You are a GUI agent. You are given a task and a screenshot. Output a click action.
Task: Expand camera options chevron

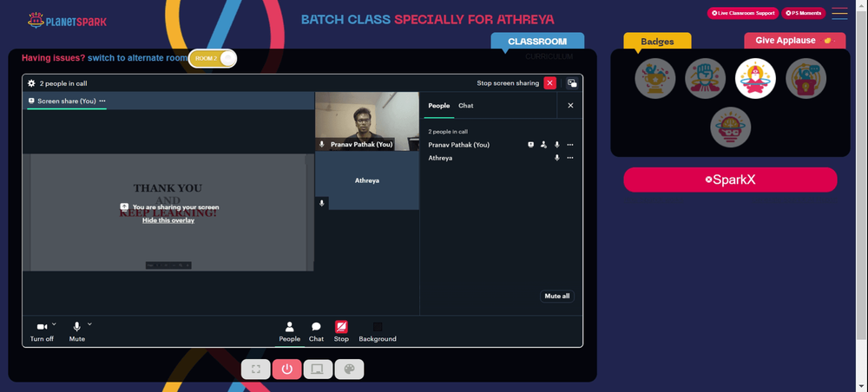(x=54, y=324)
